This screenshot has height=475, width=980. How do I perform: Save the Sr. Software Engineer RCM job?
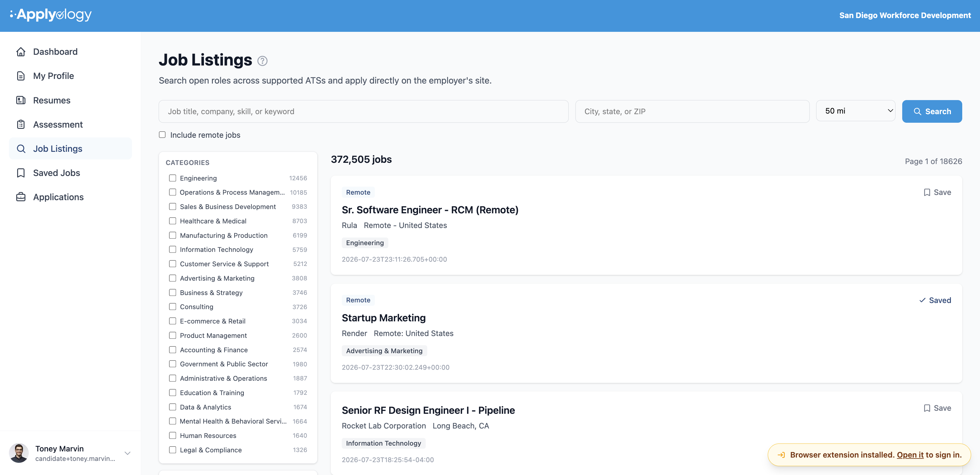click(937, 193)
